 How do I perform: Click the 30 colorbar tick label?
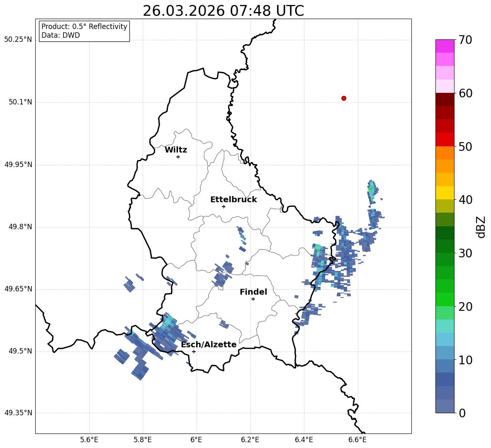point(466,253)
